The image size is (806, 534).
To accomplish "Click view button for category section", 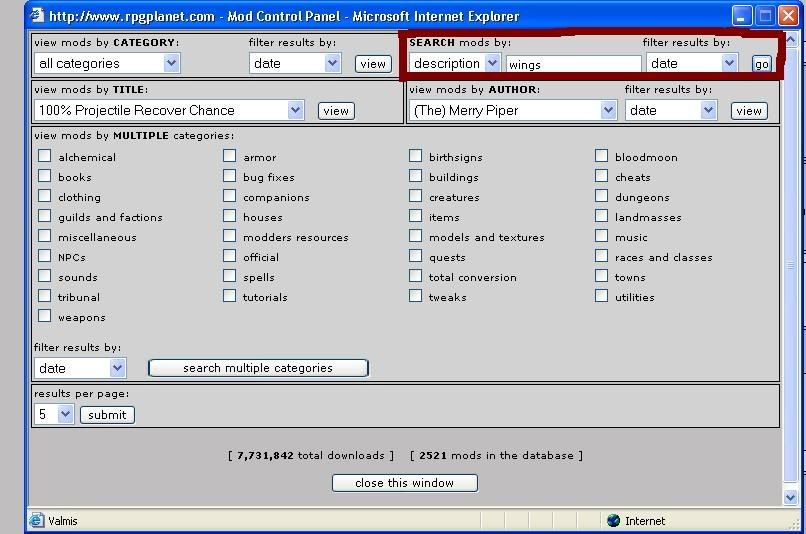I will coord(373,64).
